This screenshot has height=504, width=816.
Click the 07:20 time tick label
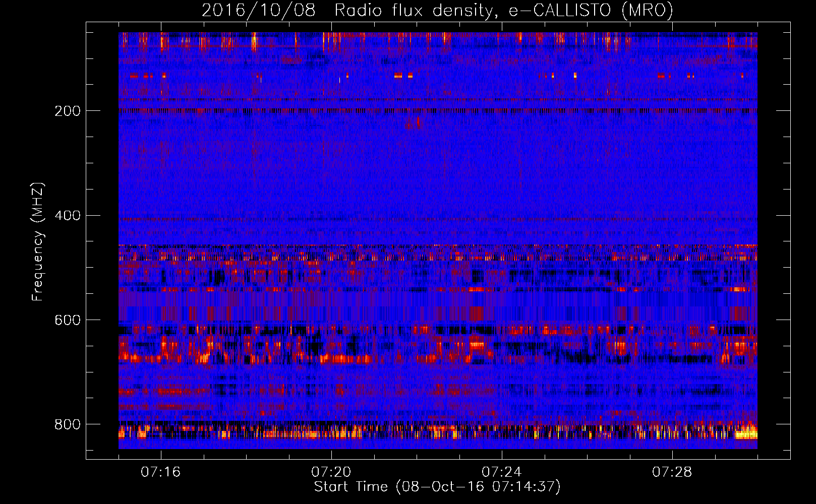coord(331,472)
